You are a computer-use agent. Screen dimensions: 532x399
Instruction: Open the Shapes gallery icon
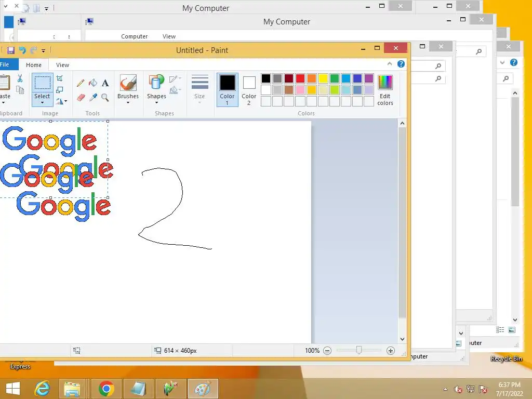click(156, 83)
